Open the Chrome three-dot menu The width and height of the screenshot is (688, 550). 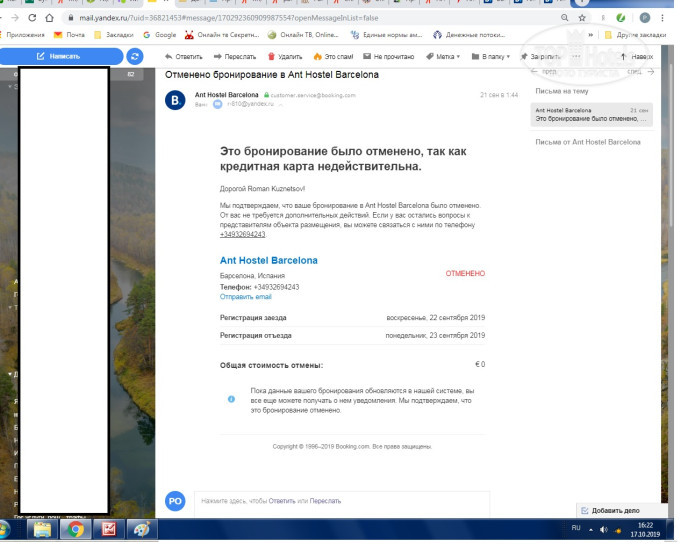click(x=663, y=18)
